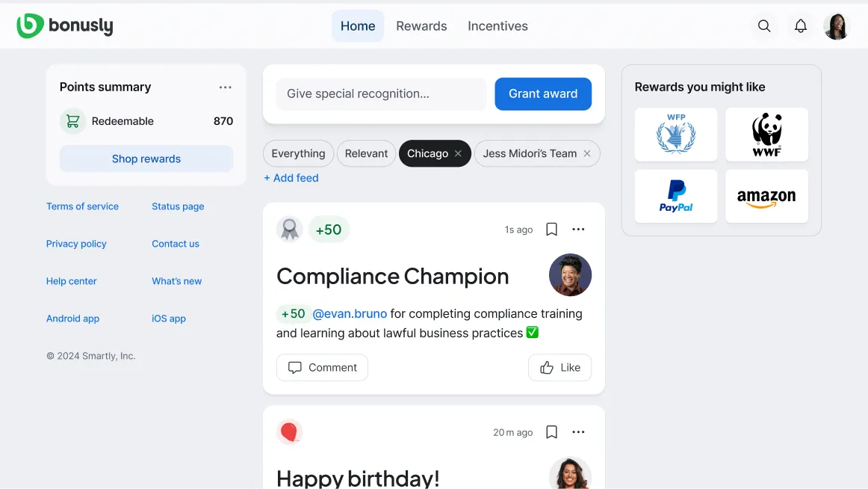The height and width of the screenshot is (489, 868).
Task: Click the bonusly logo
Action: click(65, 26)
